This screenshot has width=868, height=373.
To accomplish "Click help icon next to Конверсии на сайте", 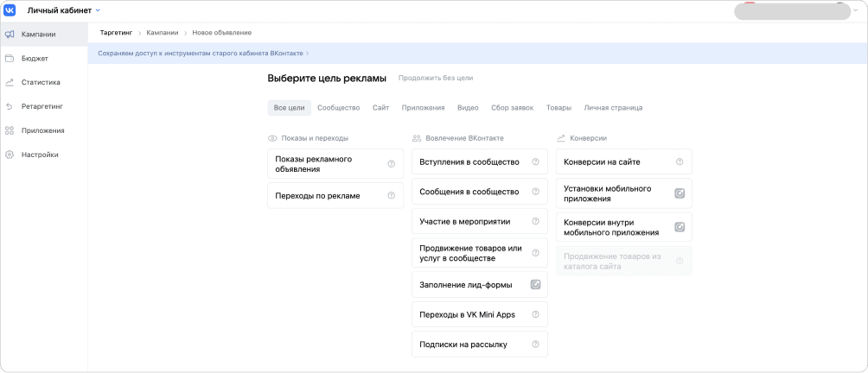I will click(x=680, y=161).
